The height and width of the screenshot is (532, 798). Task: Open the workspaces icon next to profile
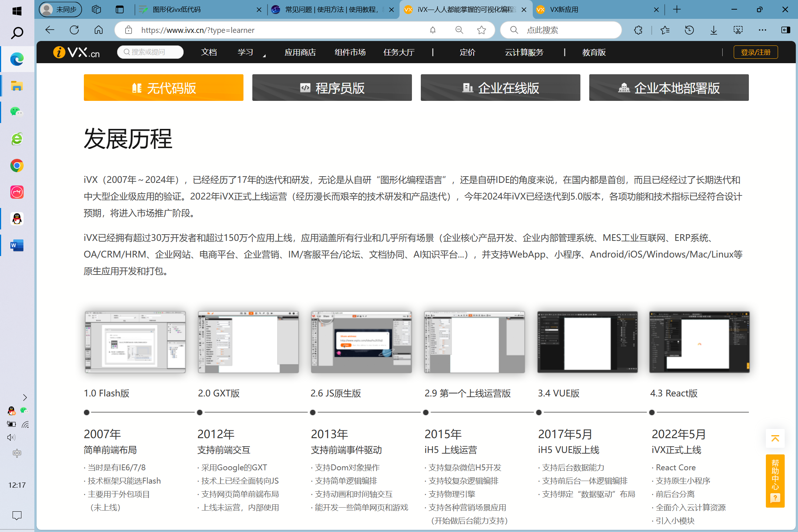96,10
